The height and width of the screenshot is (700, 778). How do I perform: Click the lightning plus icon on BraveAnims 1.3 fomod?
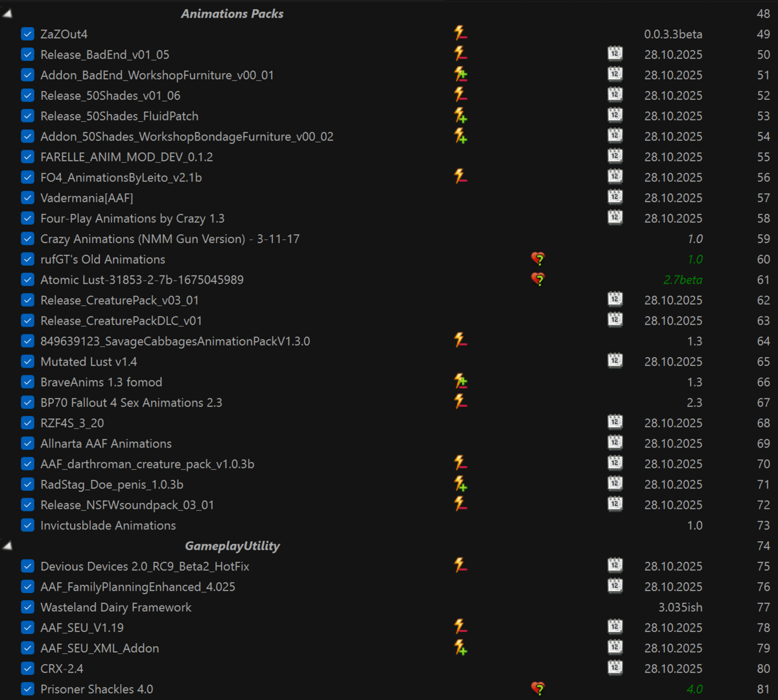(460, 381)
